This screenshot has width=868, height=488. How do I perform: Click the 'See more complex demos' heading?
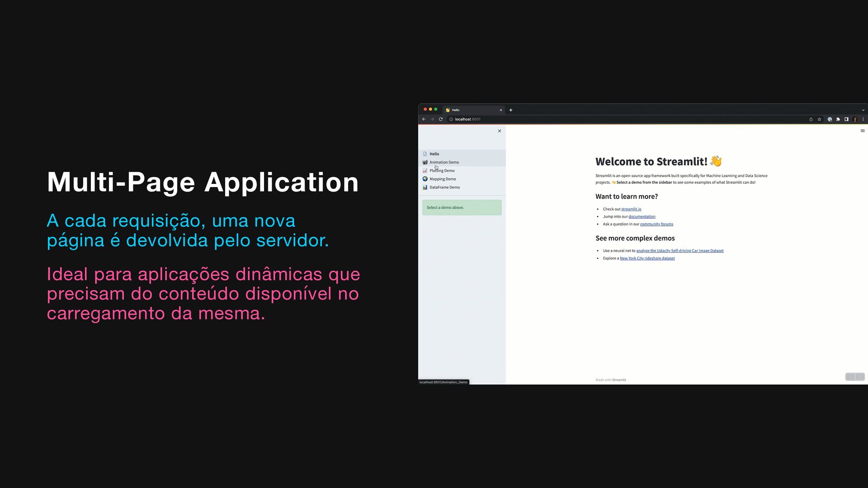click(x=635, y=238)
